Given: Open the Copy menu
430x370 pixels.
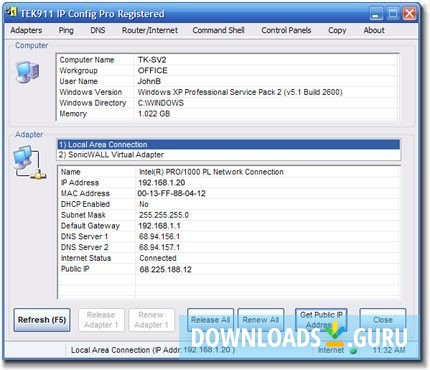Looking at the screenshot, I should tap(337, 30).
